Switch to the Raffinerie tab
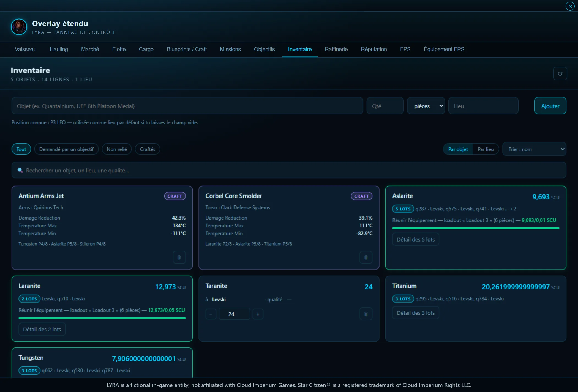 (x=336, y=49)
